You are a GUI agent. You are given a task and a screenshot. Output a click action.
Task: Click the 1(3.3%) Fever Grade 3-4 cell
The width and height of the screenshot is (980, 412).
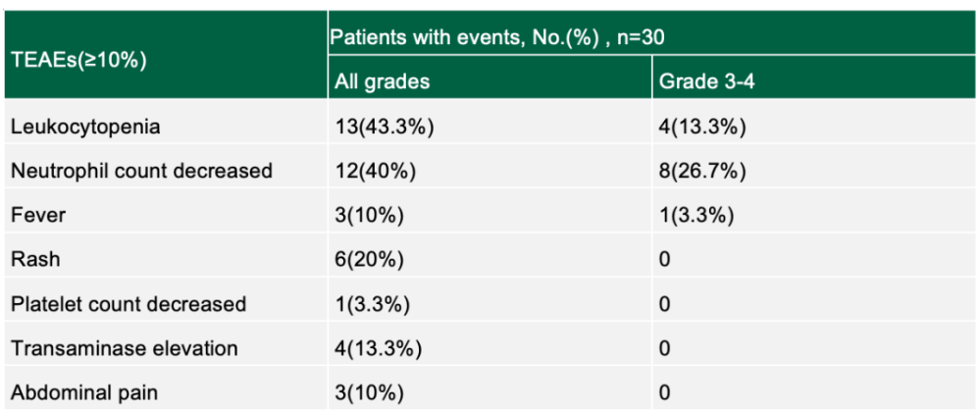[697, 215]
